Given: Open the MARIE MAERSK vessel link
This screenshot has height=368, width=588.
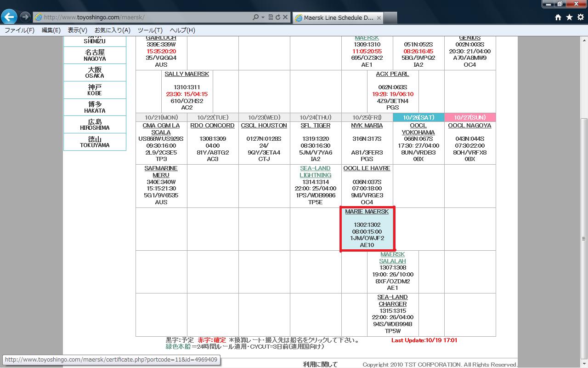Looking at the screenshot, I should (367, 212).
